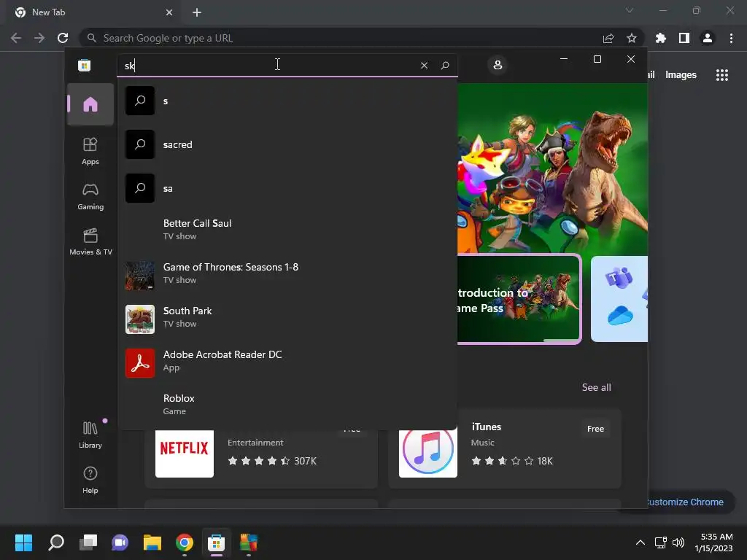This screenshot has width=747, height=560.
Task: Bookmark this tab with star icon
Action: coord(632,38)
